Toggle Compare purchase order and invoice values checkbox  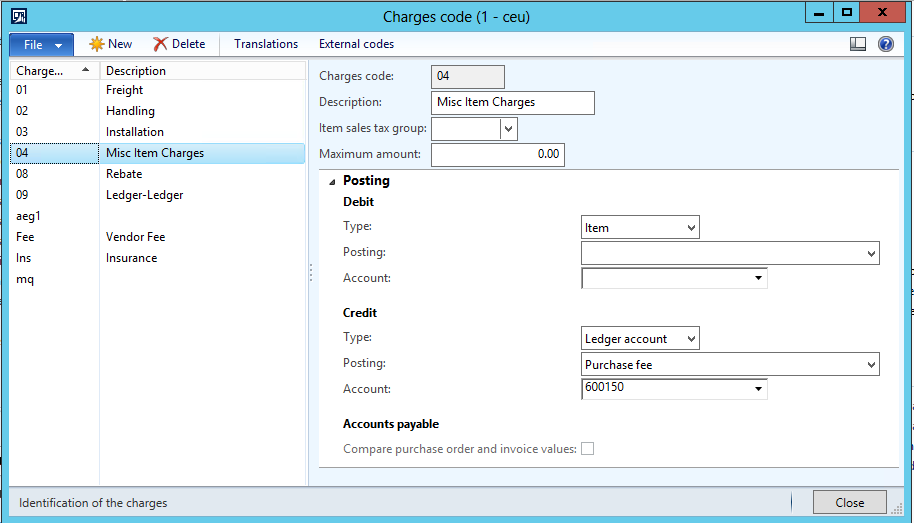click(x=588, y=449)
